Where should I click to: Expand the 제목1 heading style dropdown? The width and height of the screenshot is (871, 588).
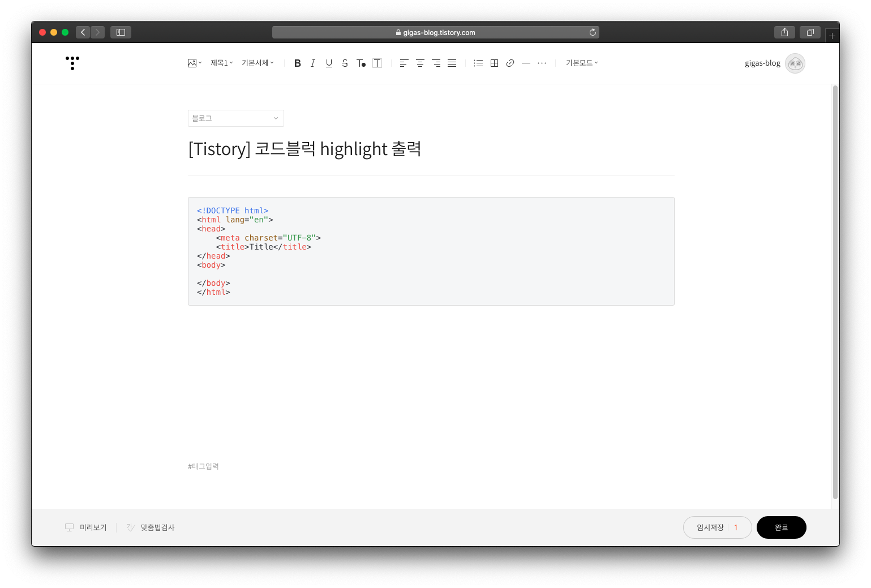coord(222,63)
